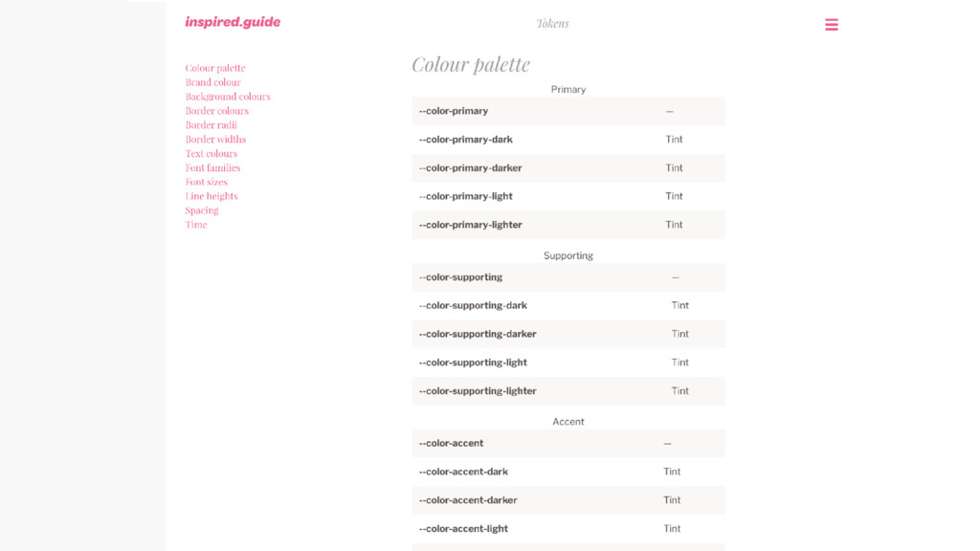Click the --color-primary-dark Tint cell
Viewport: 980px width, 551px height.
tap(674, 140)
